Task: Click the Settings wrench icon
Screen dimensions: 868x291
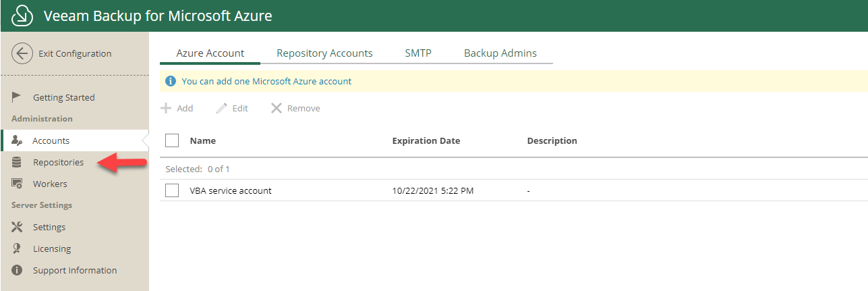Action: click(x=18, y=227)
